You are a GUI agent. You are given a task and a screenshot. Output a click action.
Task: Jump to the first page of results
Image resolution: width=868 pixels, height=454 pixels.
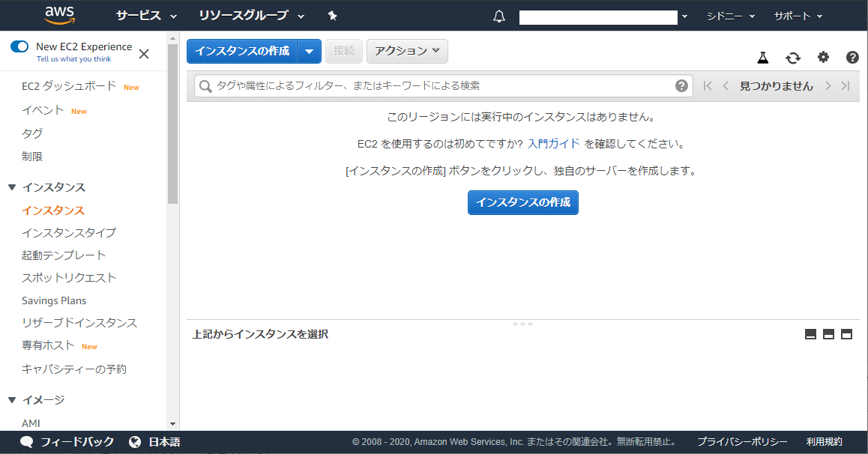point(708,85)
